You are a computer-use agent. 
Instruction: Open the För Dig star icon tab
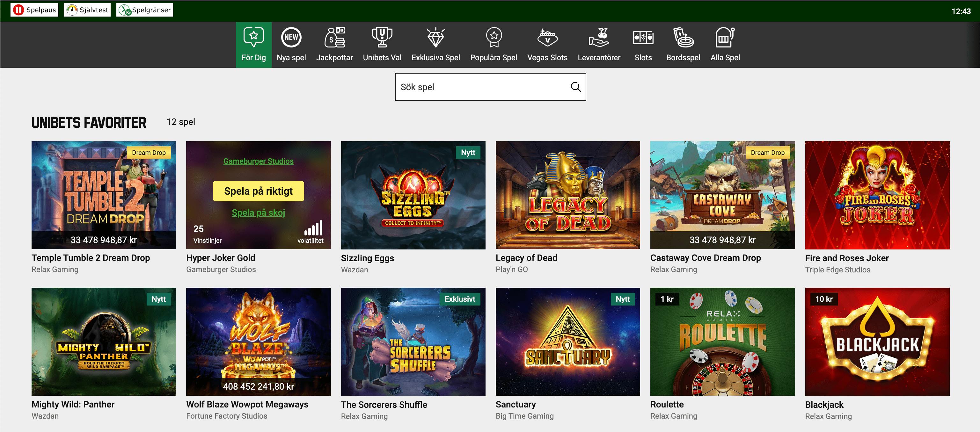coord(254,37)
